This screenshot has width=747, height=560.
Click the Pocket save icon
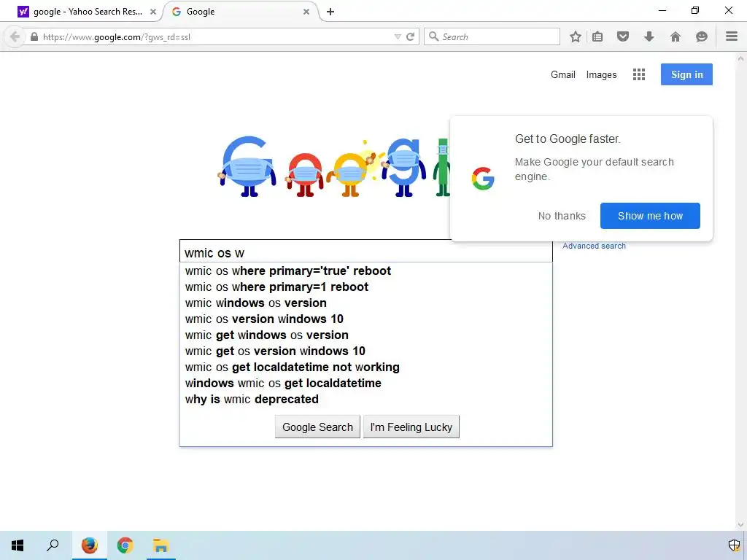[623, 36]
